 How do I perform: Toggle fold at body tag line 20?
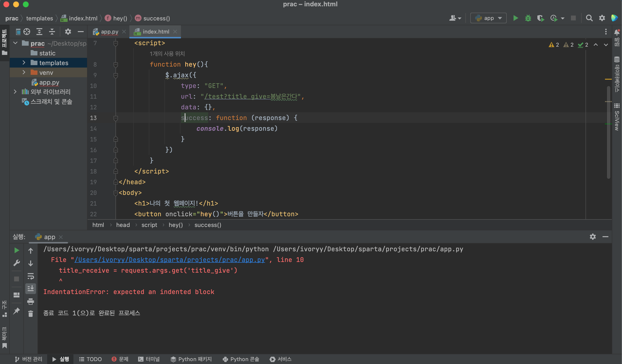[x=116, y=193]
